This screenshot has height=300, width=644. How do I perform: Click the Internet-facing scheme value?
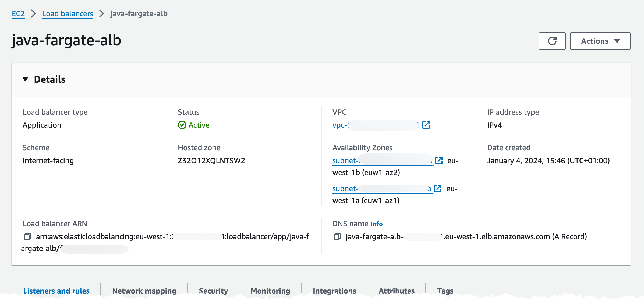coord(48,161)
